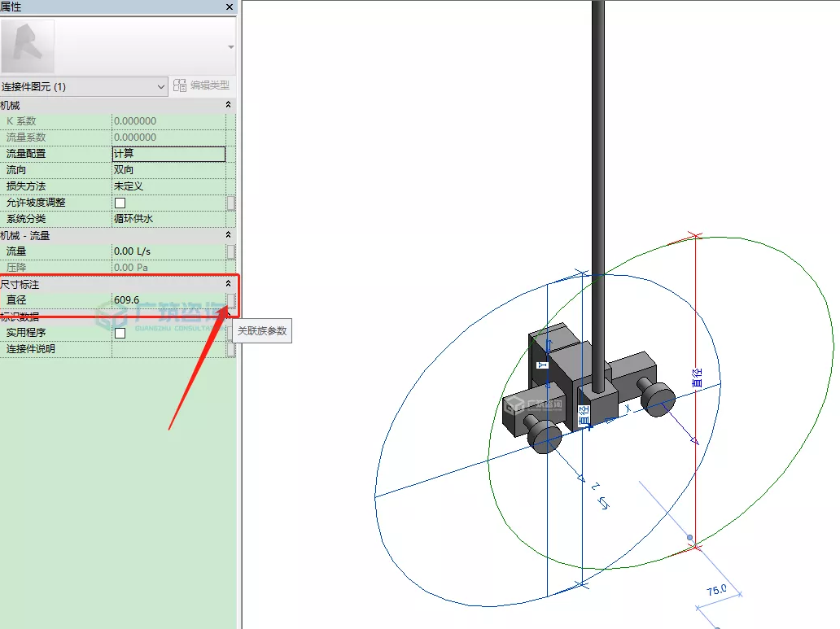Screen dimensions: 840x629
Task: Check the 实用程序 checkbox
Action: (120, 332)
